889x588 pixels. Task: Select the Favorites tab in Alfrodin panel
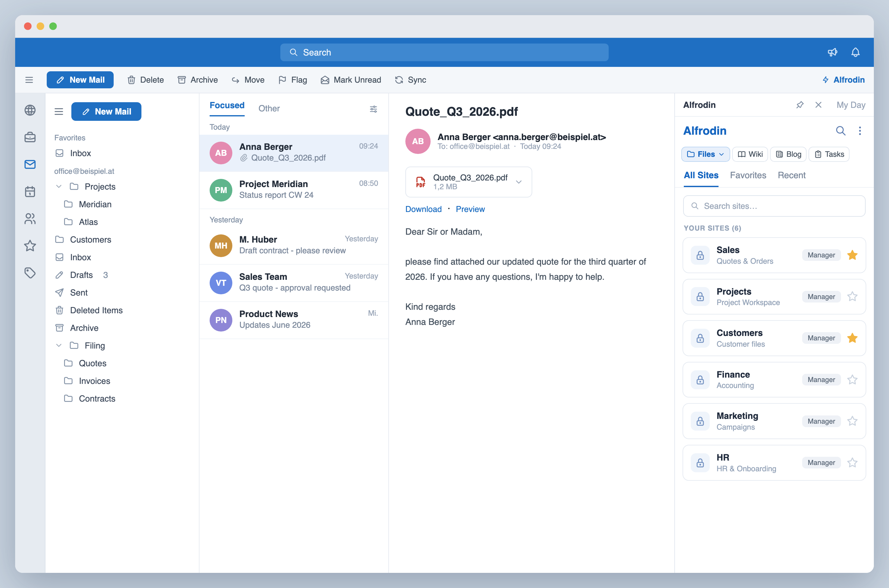coord(748,175)
